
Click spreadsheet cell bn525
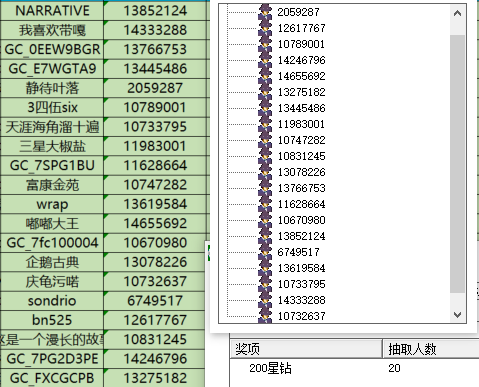tap(52, 320)
